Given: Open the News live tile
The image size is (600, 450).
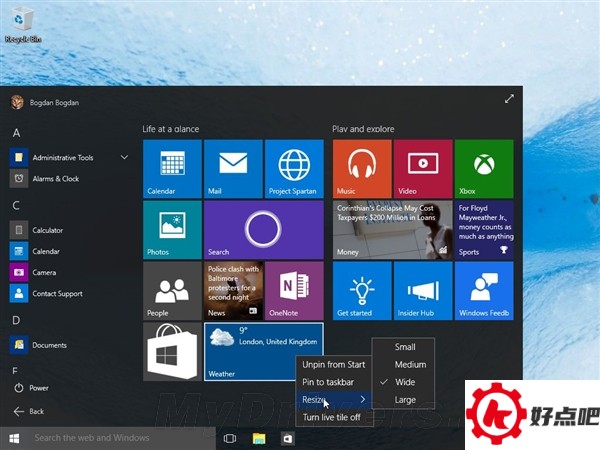Looking at the screenshot, I should point(233,291).
